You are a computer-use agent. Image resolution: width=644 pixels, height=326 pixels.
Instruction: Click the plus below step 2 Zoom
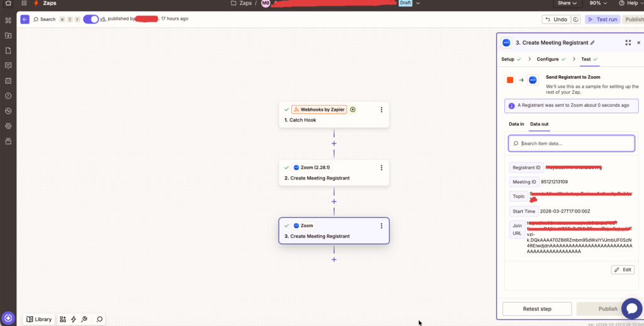(334, 201)
